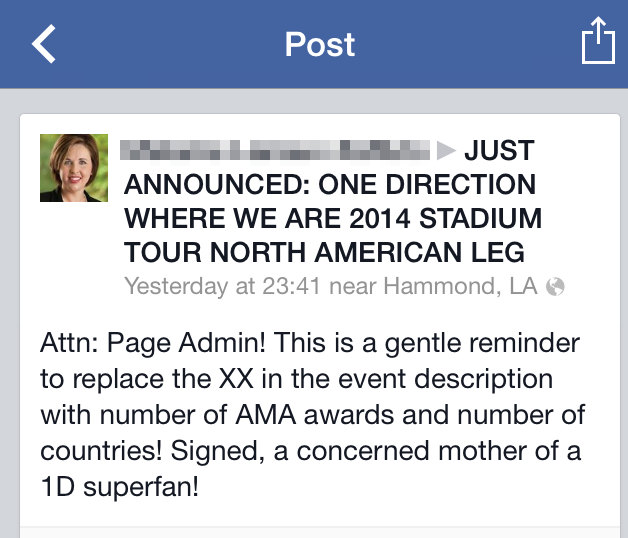Click the triangle arrow before JUST ANNOUNCED
This screenshot has height=538, width=628.
[447, 152]
